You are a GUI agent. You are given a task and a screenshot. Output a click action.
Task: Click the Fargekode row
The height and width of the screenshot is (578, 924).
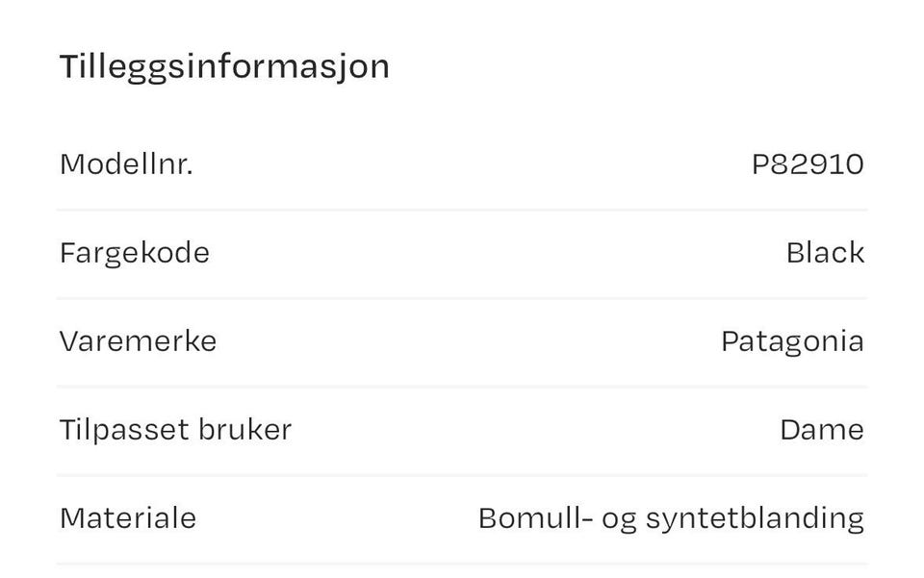[x=462, y=254]
